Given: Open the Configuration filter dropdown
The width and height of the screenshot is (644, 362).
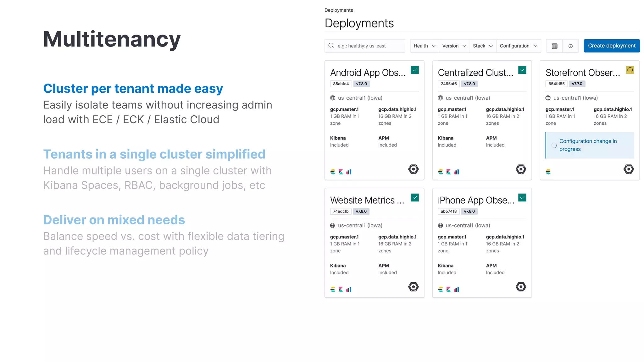Looking at the screenshot, I should click(519, 46).
